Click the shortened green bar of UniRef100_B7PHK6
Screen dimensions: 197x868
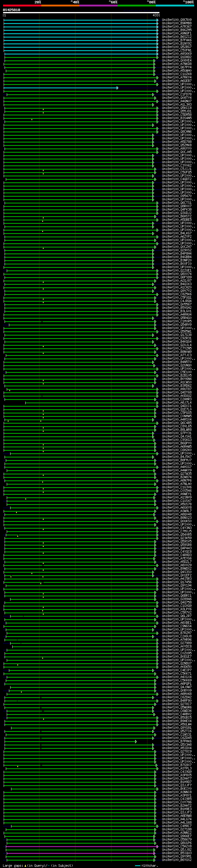point(70,742)
